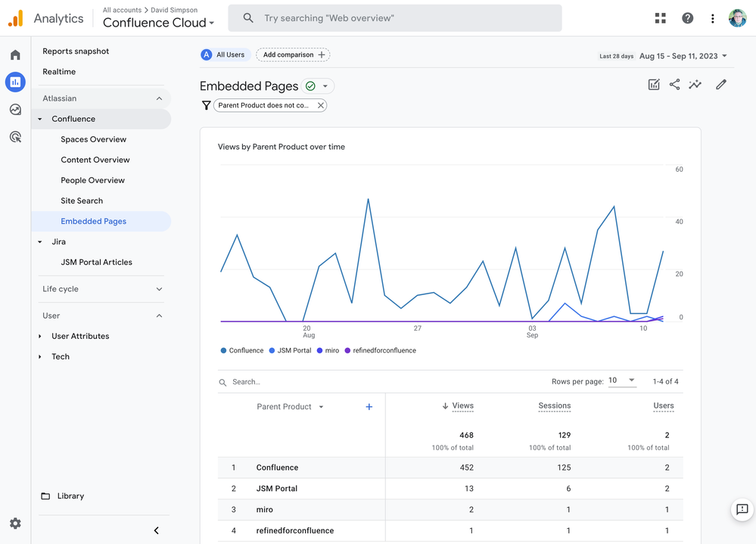The height and width of the screenshot is (544, 756).
Task: Open the Explore icon in left rail
Action: point(15,110)
